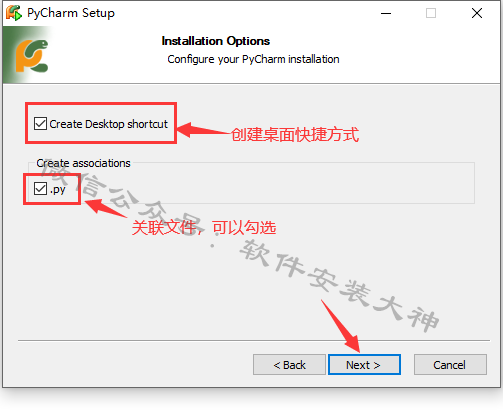Click the grayed-out maximize window button
Image resolution: width=503 pixels, height=414 pixels.
pyautogui.click(x=431, y=13)
